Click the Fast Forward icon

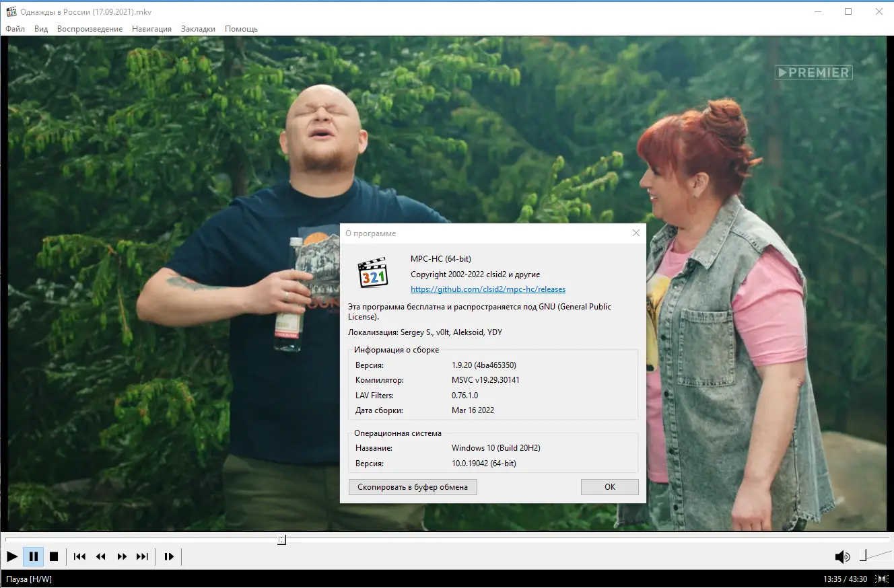coord(121,556)
